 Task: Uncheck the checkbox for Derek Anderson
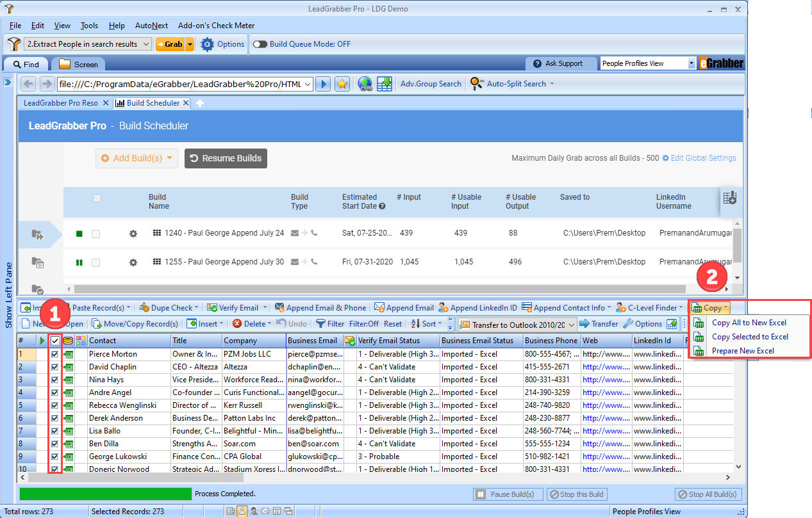pos(55,418)
